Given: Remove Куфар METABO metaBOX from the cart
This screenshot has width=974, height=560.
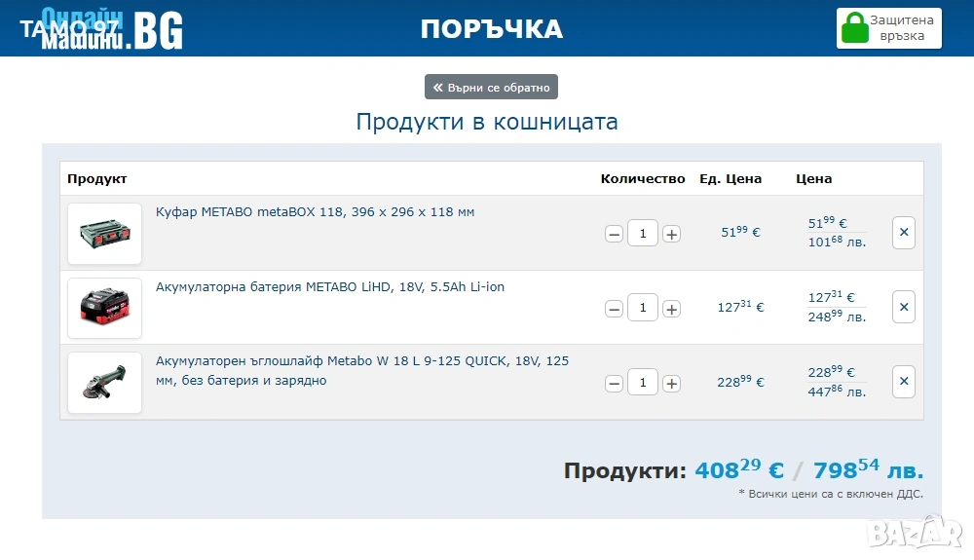Looking at the screenshot, I should [x=903, y=233].
